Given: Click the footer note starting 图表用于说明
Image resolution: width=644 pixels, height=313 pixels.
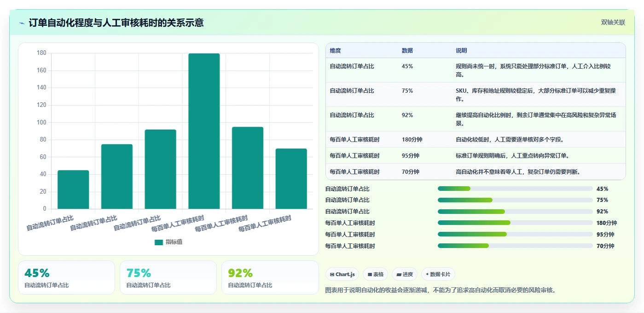Looking at the screenshot, I should (x=441, y=290).
